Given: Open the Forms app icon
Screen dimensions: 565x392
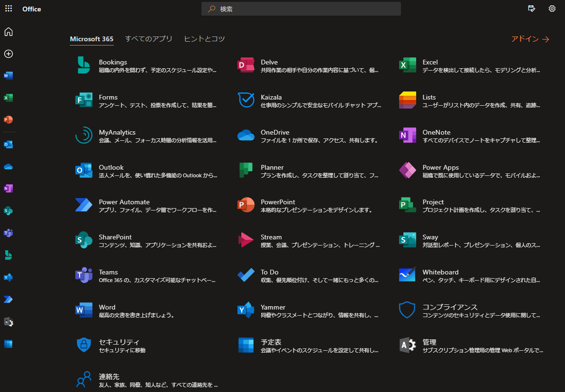Looking at the screenshot, I should [83, 100].
